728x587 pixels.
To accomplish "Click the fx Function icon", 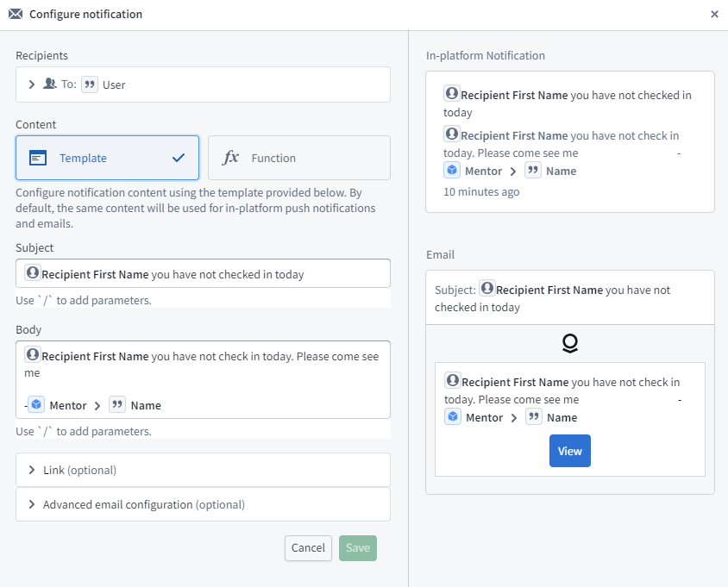I will [230, 158].
